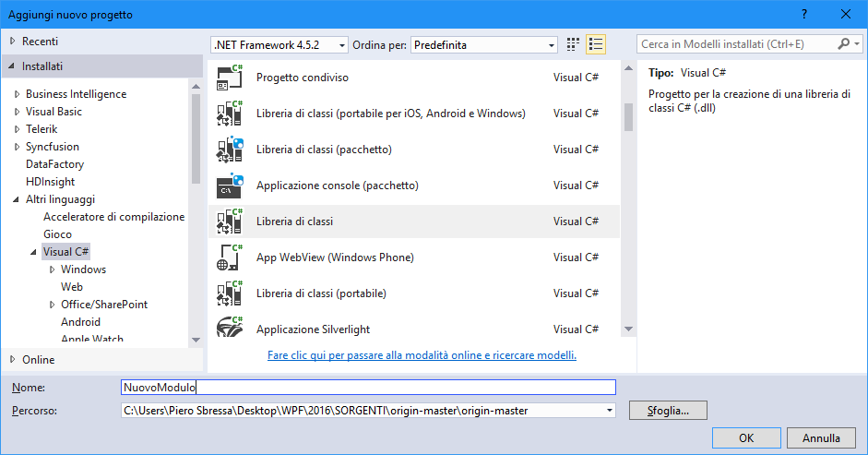Click the Nome text field
This screenshot has height=455, width=868.
click(368, 387)
